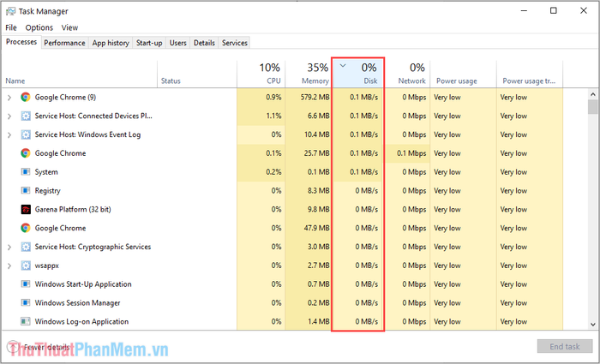Screen dimensions: 600x364
Task: Select the Processes tab
Action: [x=21, y=42]
